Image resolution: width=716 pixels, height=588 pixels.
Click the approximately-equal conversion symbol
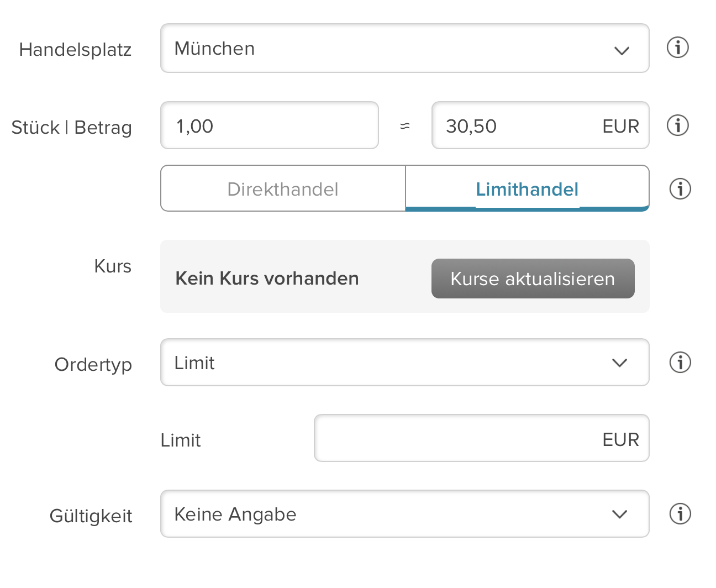coord(405,126)
